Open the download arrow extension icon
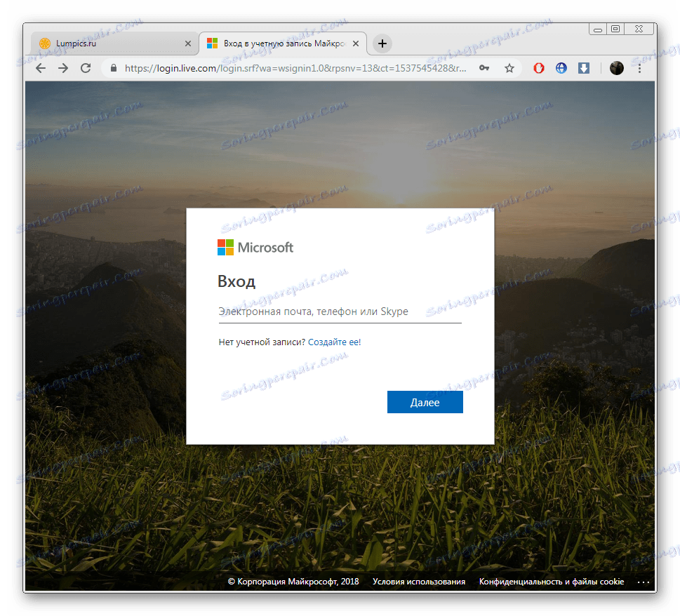This screenshot has width=680, height=616. click(x=584, y=68)
